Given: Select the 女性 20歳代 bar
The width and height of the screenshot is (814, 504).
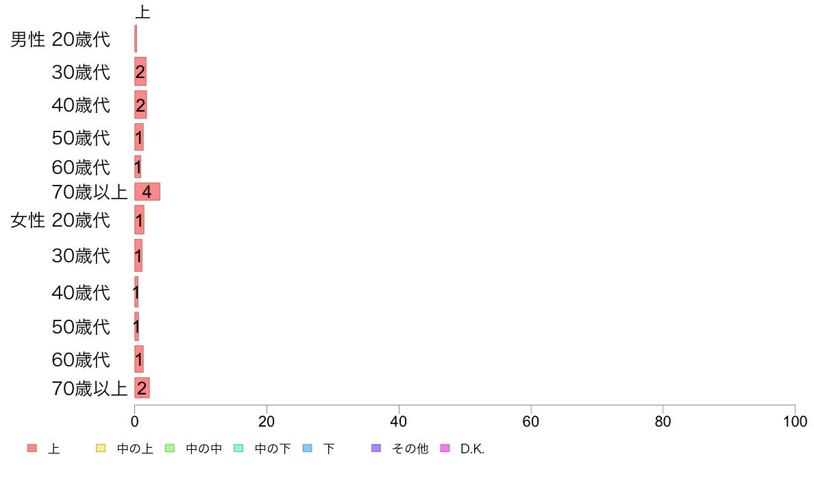Looking at the screenshot, I should pyautogui.click(x=139, y=220).
